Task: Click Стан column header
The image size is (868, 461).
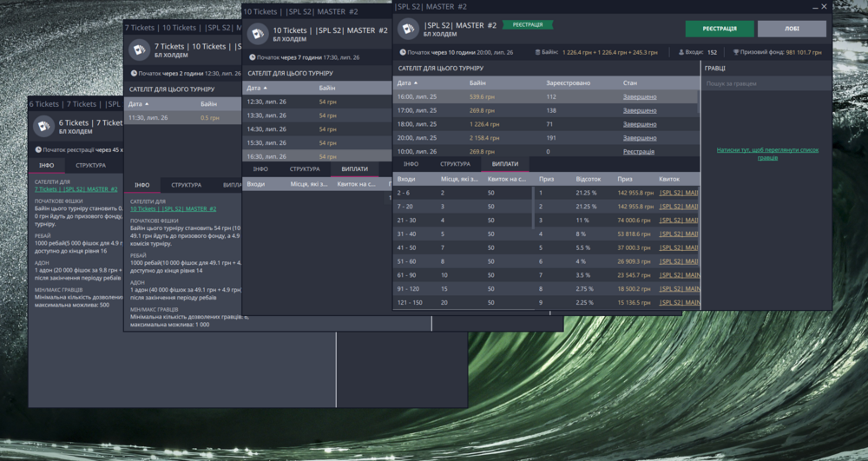Action: tap(629, 83)
